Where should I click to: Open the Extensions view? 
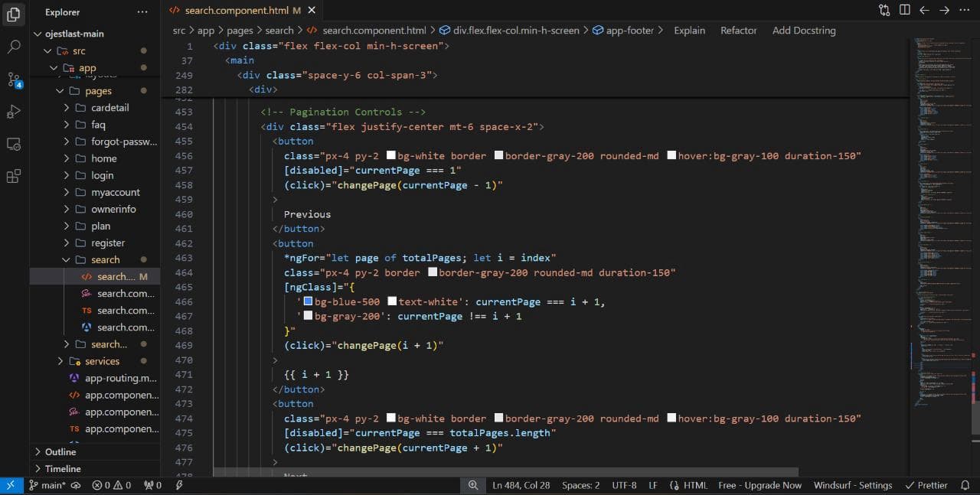click(x=14, y=177)
